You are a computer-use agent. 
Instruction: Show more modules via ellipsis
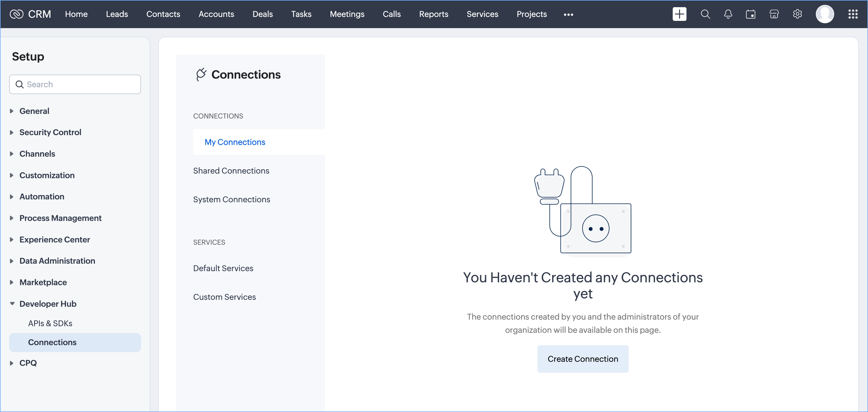(x=568, y=15)
